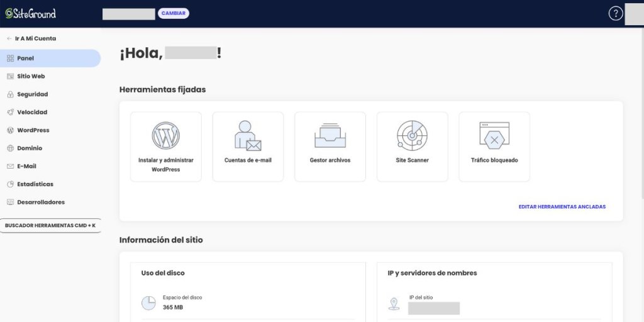
Task: Click the IP del sitio label
Action: tap(421, 297)
